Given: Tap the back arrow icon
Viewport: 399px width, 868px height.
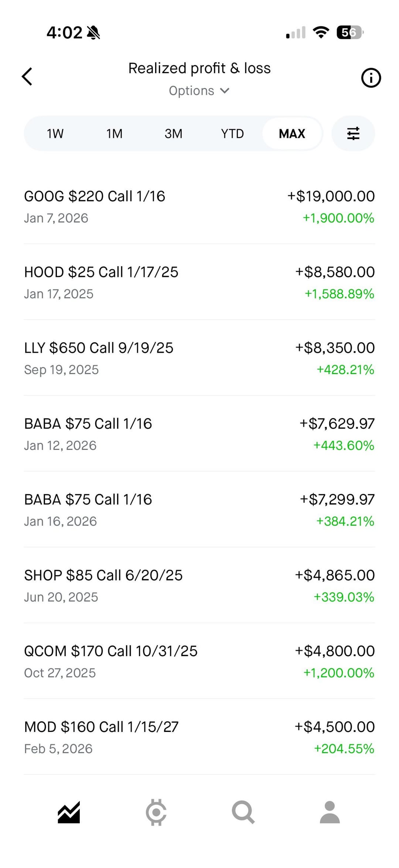Looking at the screenshot, I should [x=27, y=77].
